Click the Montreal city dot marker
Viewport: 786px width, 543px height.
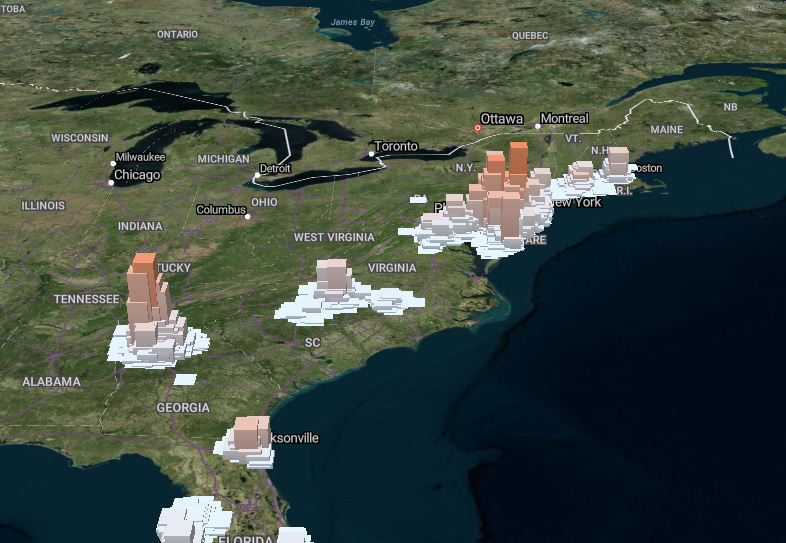pyautogui.click(x=538, y=126)
